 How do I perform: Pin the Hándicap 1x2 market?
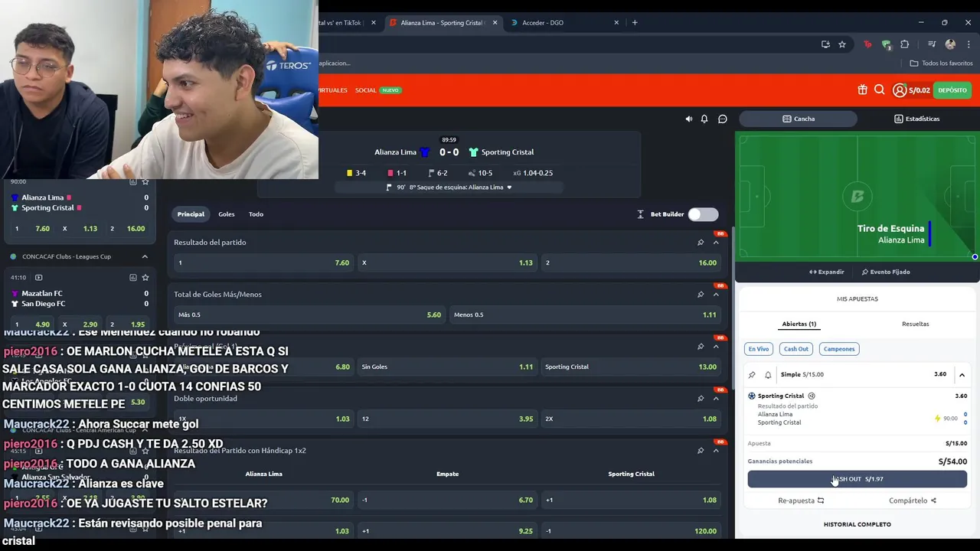(x=700, y=451)
